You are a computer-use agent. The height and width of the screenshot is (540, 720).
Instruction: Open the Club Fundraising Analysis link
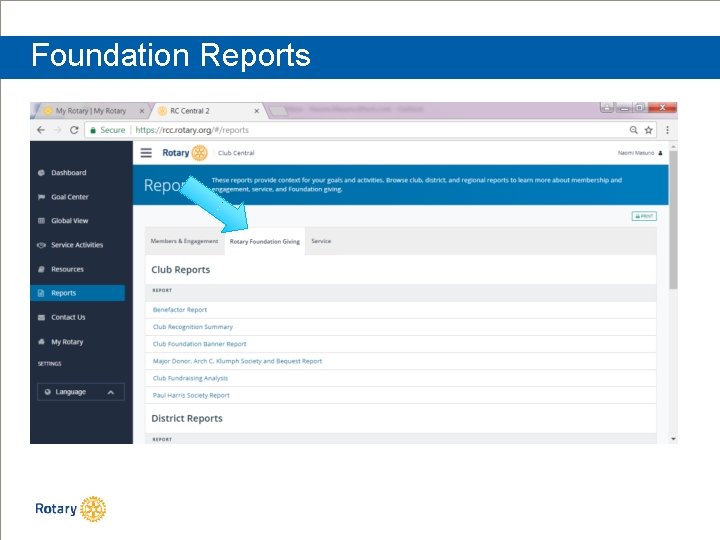(191, 378)
